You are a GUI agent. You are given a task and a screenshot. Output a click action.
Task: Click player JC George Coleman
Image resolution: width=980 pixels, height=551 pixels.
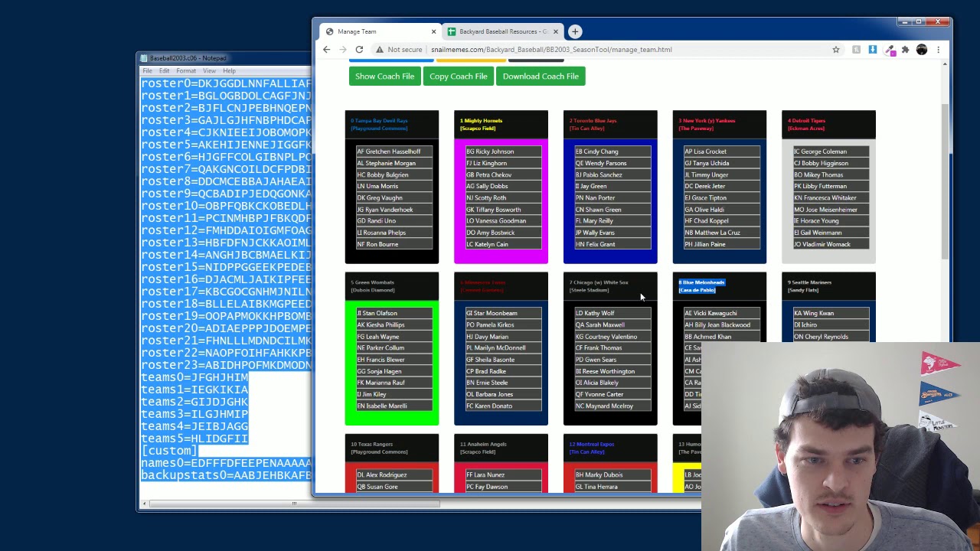point(831,152)
